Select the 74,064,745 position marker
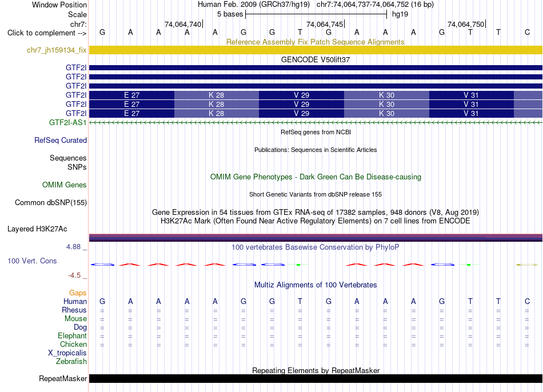 click(325, 24)
